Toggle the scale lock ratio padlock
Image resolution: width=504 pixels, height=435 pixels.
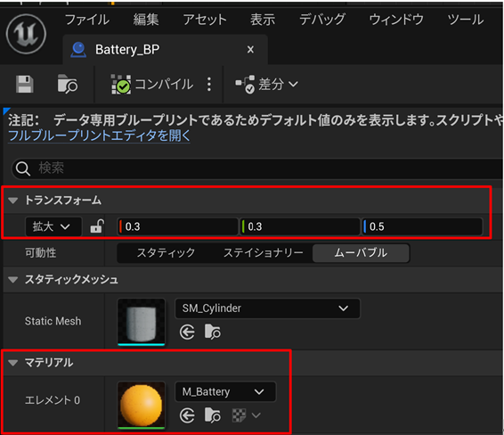click(x=97, y=226)
